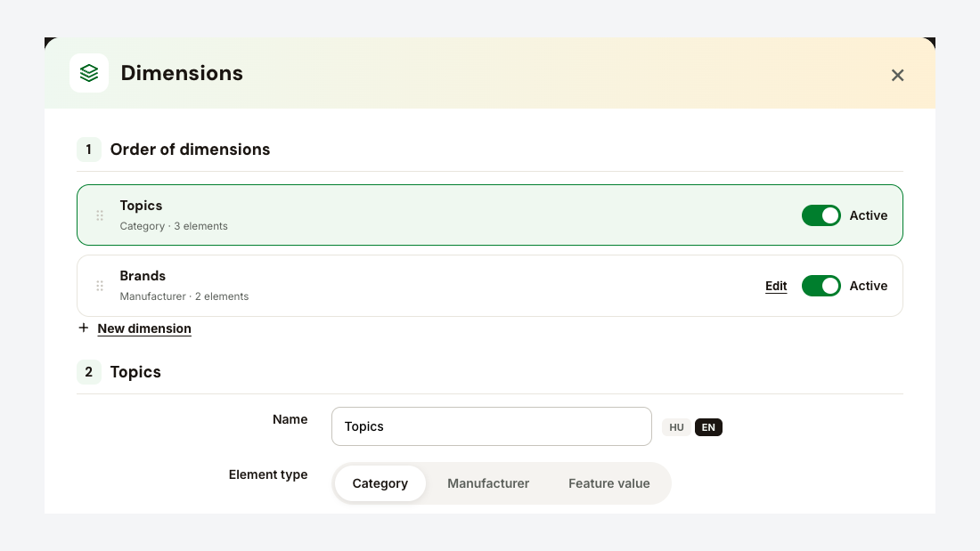The height and width of the screenshot is (551, 980).
Task: Add a New dimension
Action: 144,328
